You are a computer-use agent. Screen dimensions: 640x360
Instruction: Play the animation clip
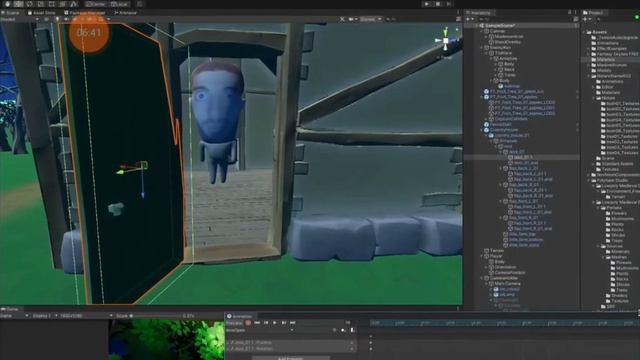pos(275,323)
